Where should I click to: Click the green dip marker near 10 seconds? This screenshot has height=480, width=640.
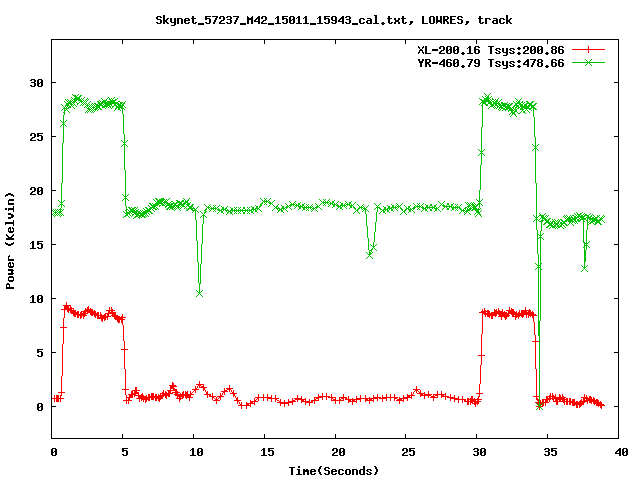point(199,293)
